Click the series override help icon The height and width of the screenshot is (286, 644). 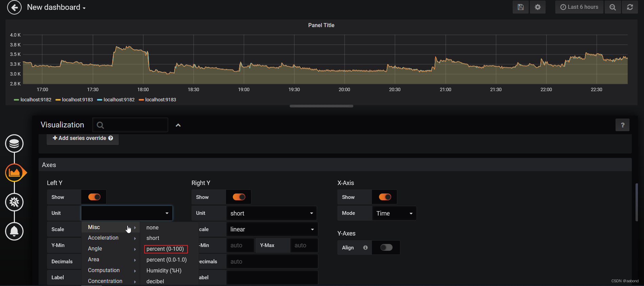point(111,138)
